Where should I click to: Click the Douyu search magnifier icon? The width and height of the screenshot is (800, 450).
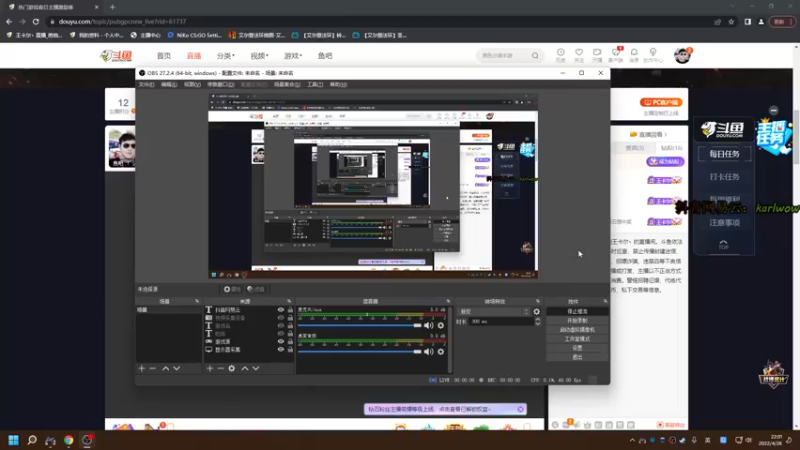535,56
